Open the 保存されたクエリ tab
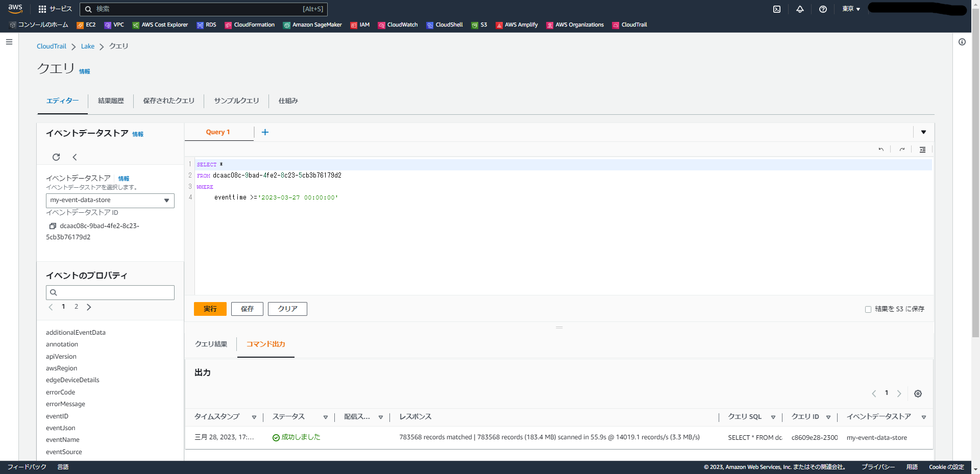The height and width of the screenshot is (474, 980). point(169,101)
